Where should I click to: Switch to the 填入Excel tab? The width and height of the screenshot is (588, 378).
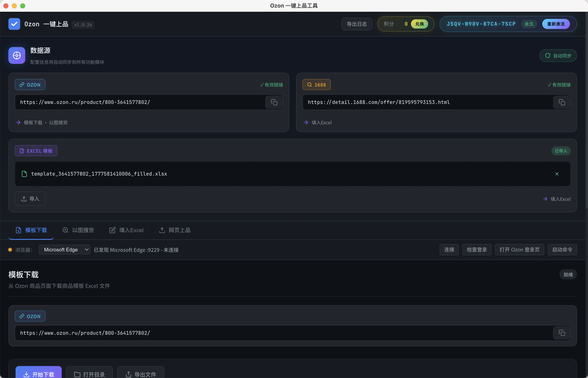pyautogui.click(x=126, y=230)
